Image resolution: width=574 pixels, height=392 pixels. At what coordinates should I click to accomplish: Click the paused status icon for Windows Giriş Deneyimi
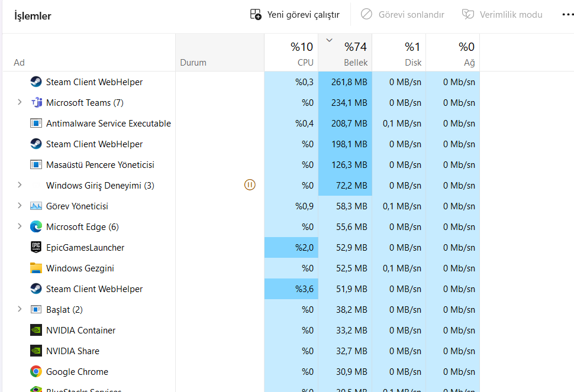point(250,186)
